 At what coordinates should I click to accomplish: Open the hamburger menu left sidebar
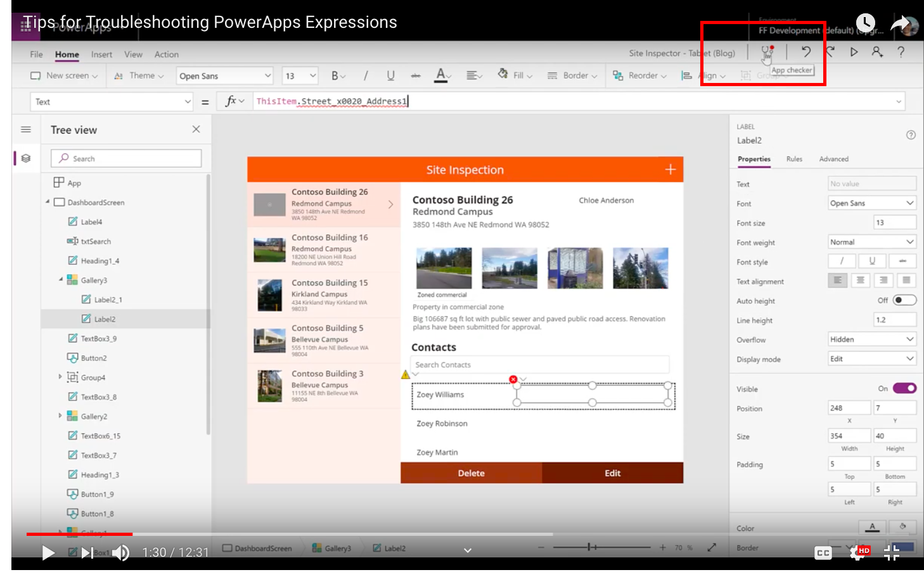[x=26, y=129]
